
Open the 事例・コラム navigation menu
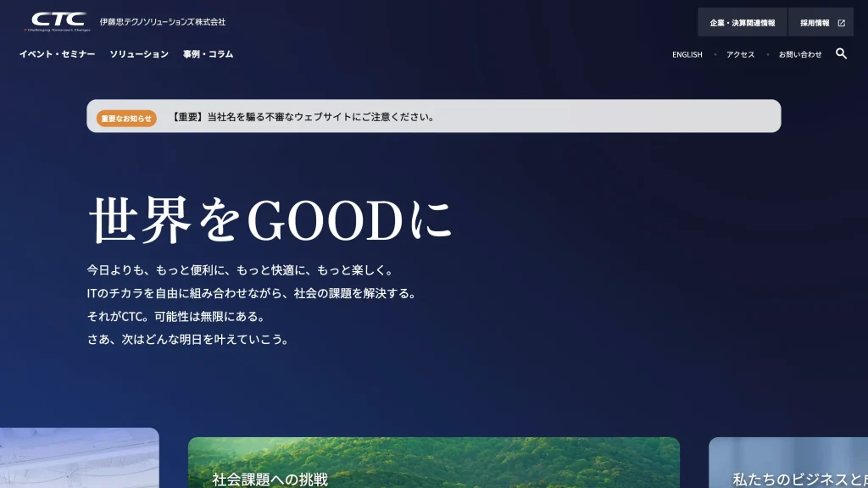tap(208, 54)
